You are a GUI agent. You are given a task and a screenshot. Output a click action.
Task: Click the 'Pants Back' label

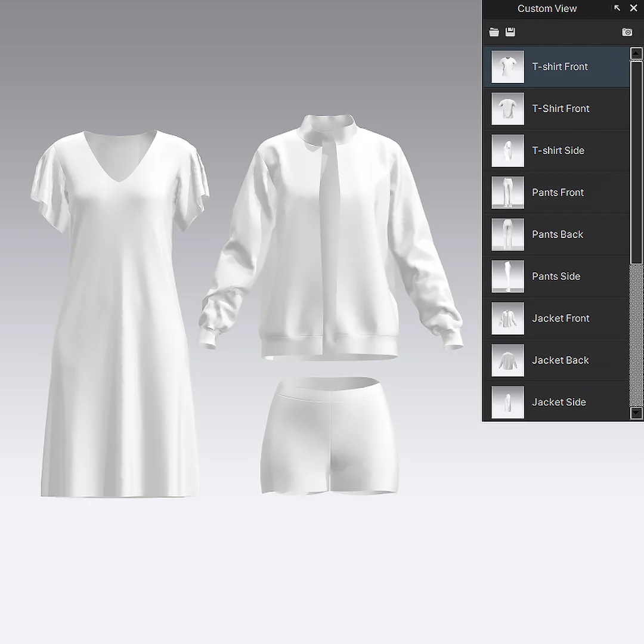click(558, 234)
